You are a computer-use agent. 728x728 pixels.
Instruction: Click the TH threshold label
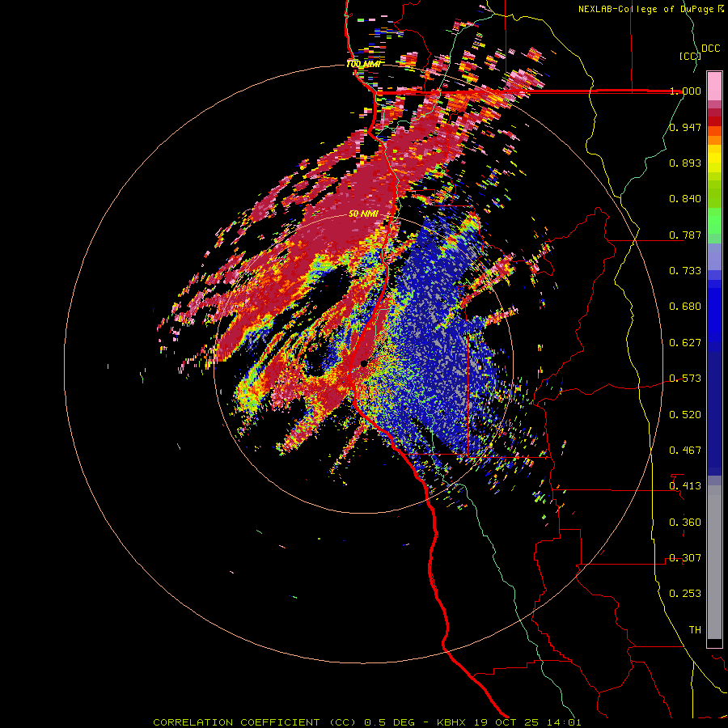point(695,630)
